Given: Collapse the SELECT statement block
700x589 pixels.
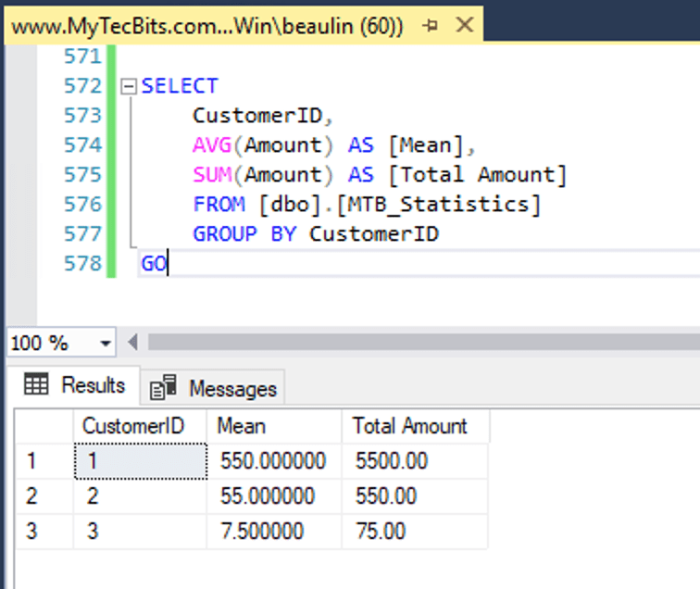Looking at the screenshot, I should pos(129,86).
